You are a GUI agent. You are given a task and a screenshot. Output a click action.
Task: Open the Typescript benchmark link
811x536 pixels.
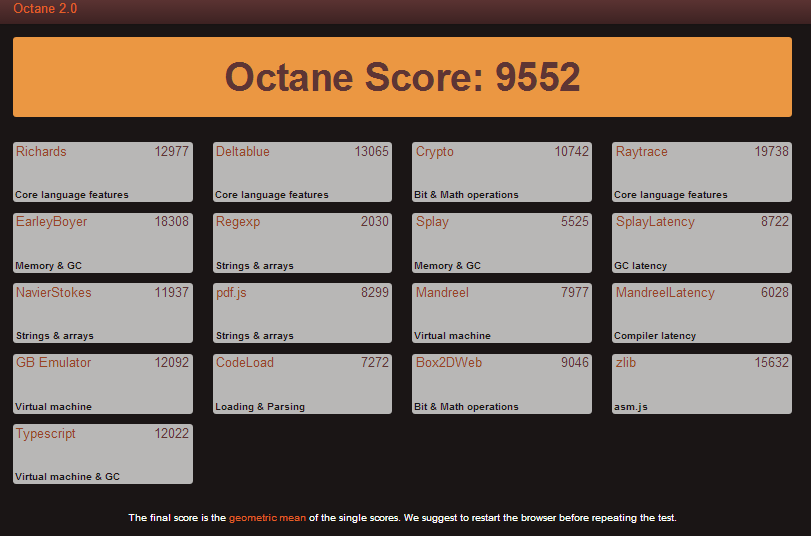[46, 434]
